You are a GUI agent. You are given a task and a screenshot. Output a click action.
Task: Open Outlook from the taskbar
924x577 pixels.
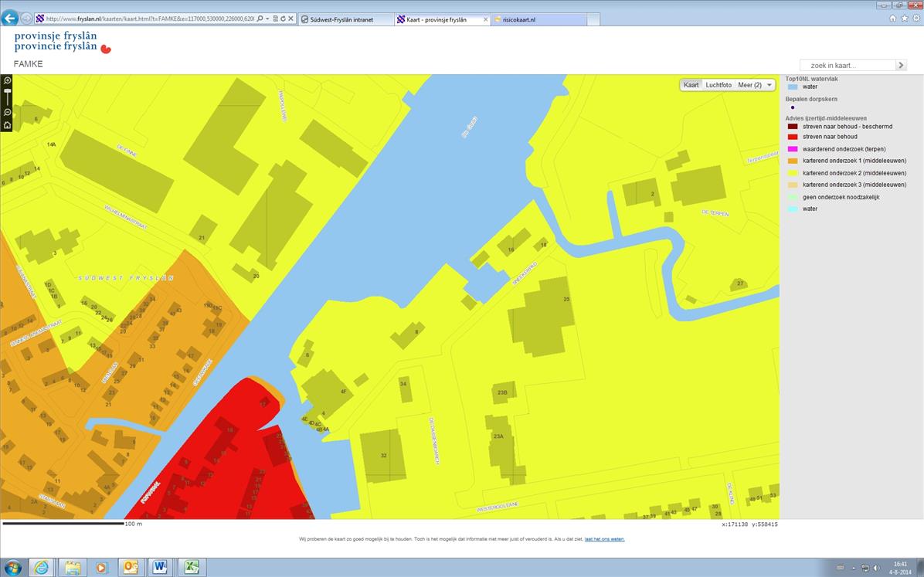(131, 568)
